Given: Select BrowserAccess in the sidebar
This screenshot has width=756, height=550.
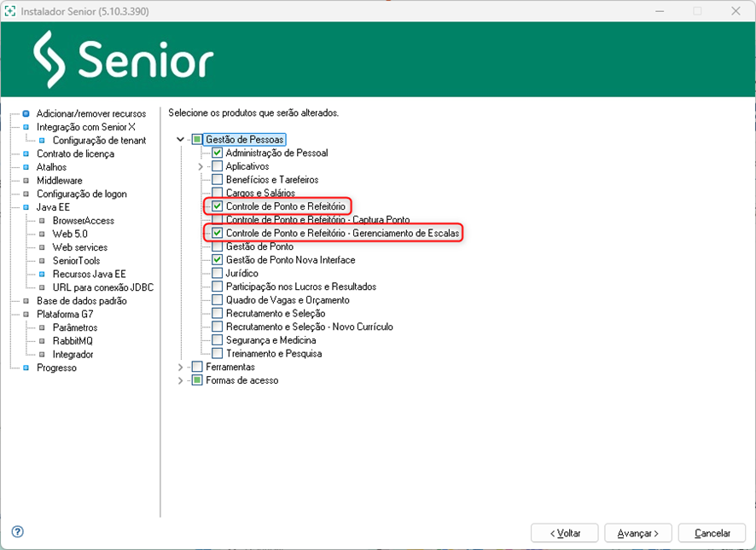Looking at the screenshot, I should click(x=84, y=220).
